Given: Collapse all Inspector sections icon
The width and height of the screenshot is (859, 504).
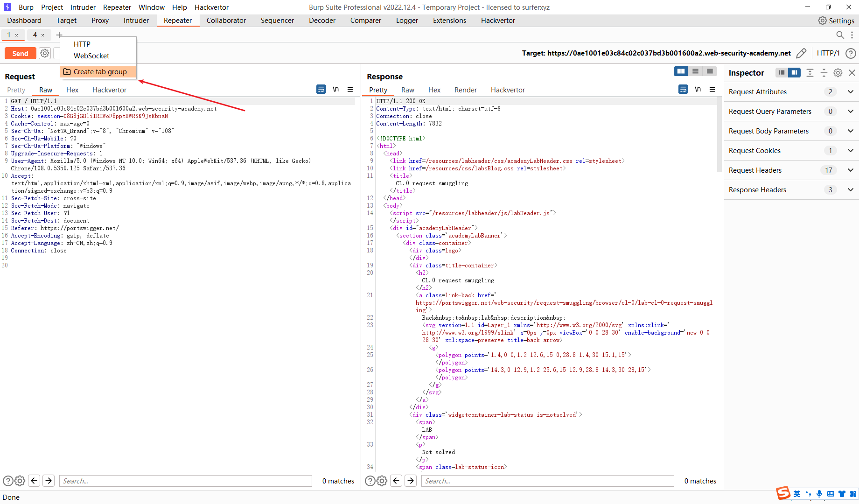Looking at the screenshot, I should click(824, 73).
